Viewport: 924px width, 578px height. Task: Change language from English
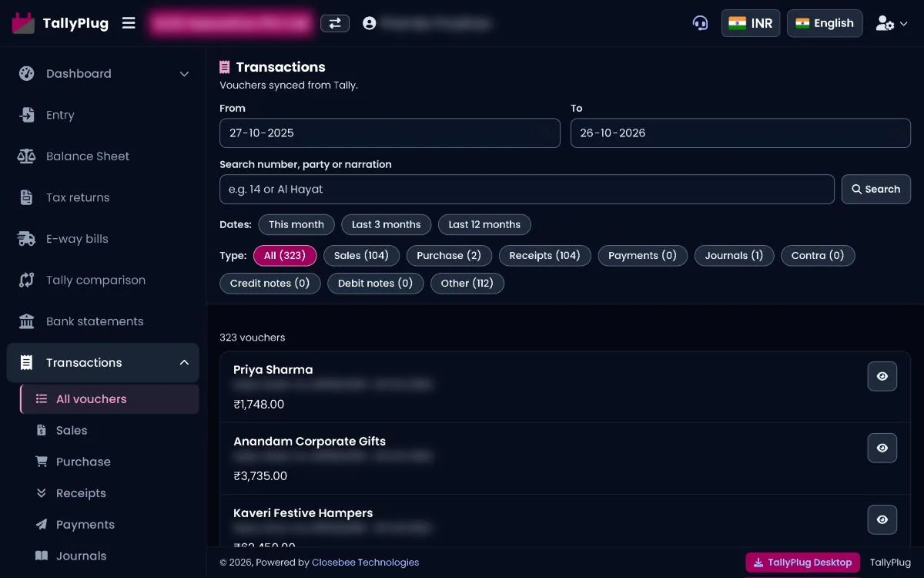[x=825, y=23]
